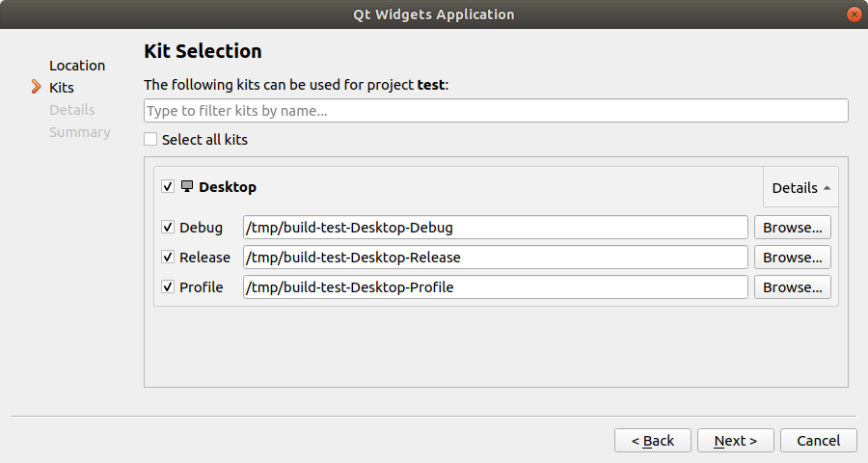
Task: Select the Kits step in sidebar
Action: click(62, 88)
